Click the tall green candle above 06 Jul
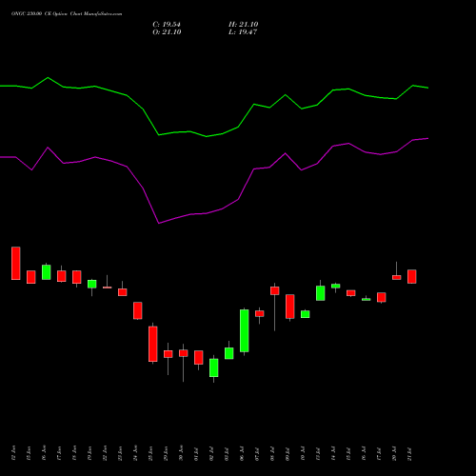Viewport: 476px width, 476px height. 245,330
